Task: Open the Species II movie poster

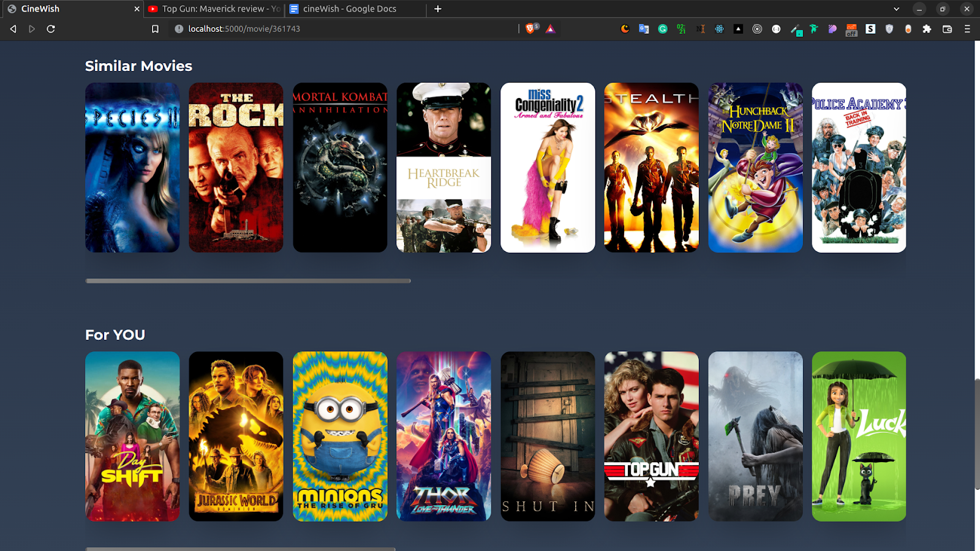Action: [132, 168]
